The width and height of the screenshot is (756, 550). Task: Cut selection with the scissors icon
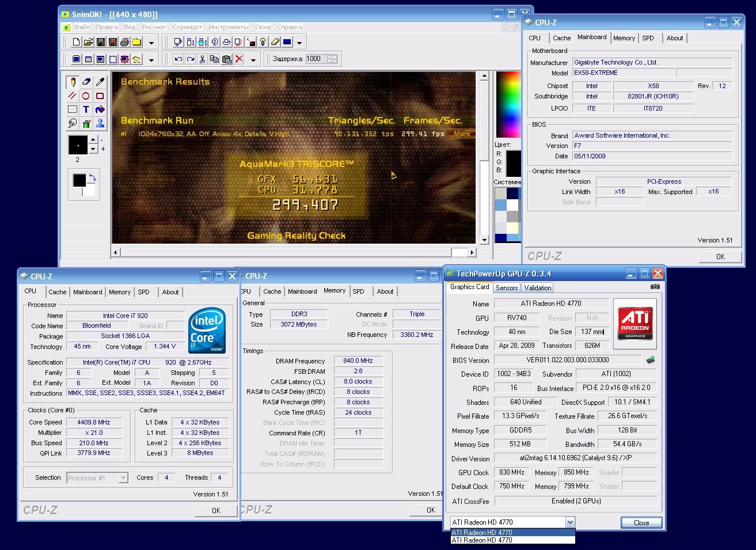(202, 59)
